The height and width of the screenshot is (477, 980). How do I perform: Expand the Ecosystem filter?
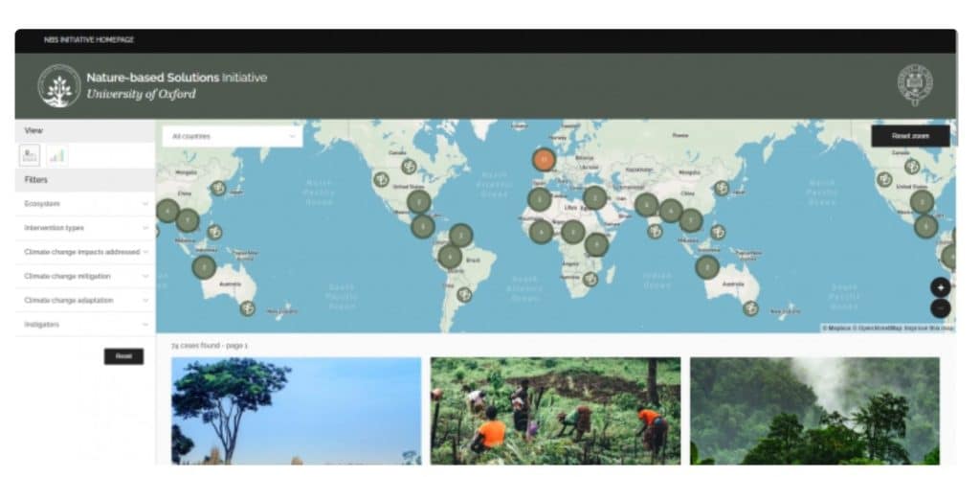click(x=86, y=204)
